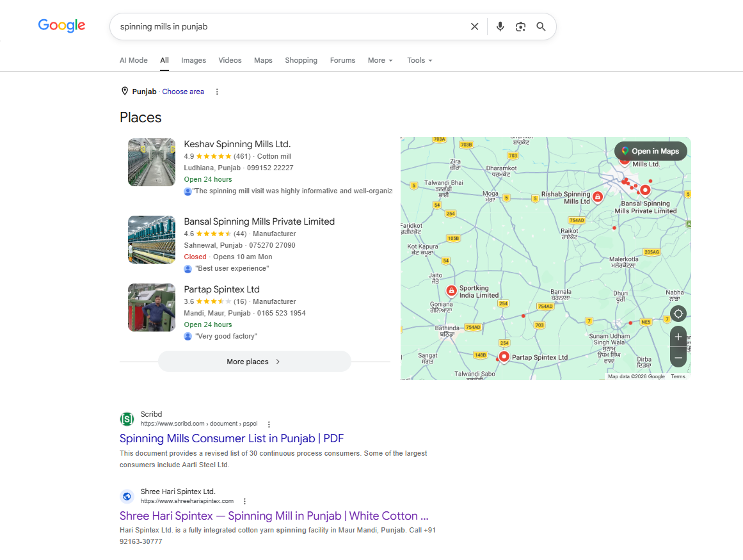This screenshot has height=560, width=743.
Task: Click Keshav Spinning Mills thumbnail photo
Action: 152,162
